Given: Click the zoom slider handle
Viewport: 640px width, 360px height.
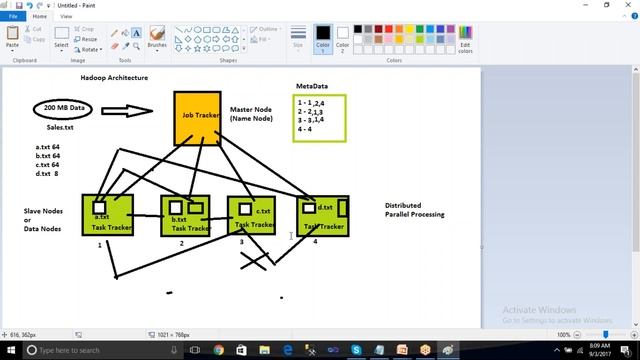Looking at the screenshot, I should click(x=606, y=335).
